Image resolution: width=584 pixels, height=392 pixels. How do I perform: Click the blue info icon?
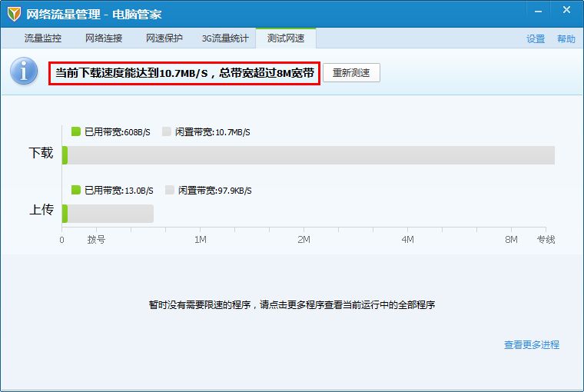(x=24, y=71)
